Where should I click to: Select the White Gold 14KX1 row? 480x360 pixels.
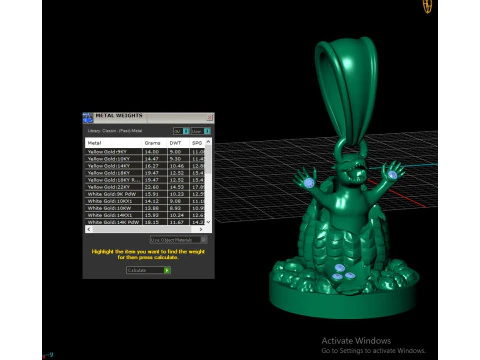click(x=145, y=215)
